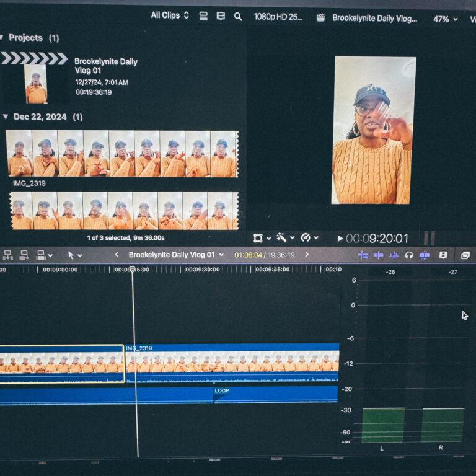Click the 01:08:04 / 19:36:19 duration readout
The width and height of the screenshot is (476, 476).
[265, 255]
